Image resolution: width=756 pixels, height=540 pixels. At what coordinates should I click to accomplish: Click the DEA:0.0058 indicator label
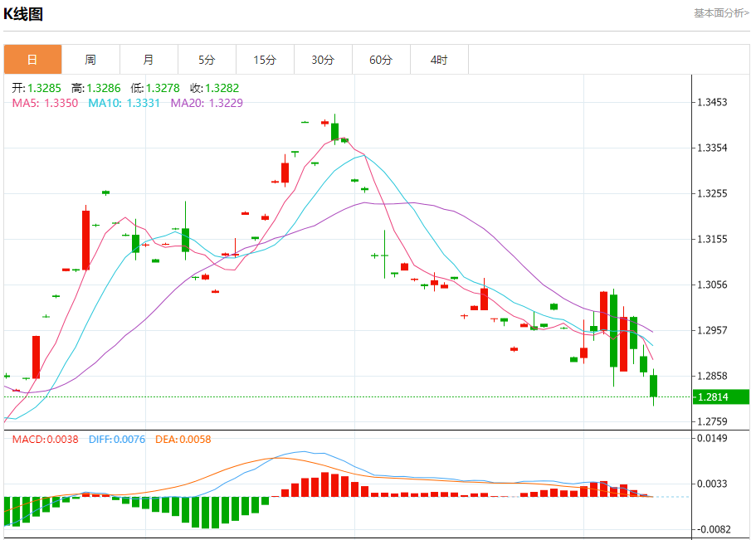point(183,440)
